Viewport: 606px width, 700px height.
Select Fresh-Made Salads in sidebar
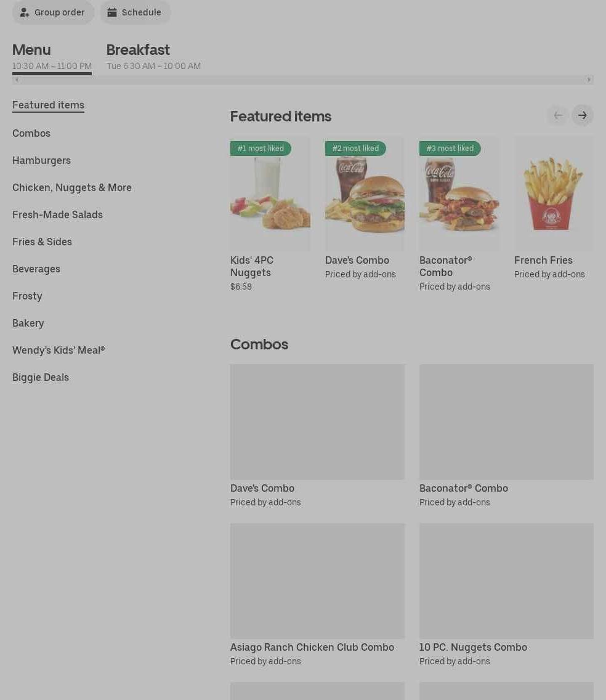[57, 214]
